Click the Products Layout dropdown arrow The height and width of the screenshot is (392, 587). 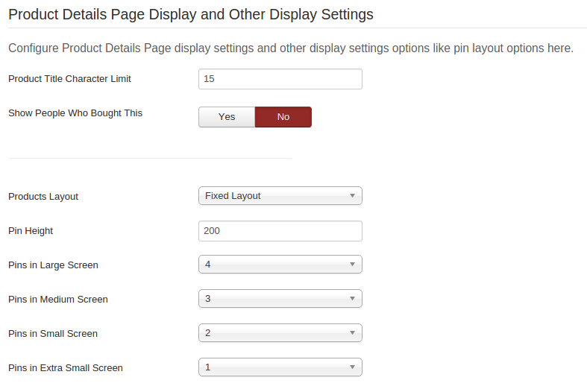(x=352, y=196)
